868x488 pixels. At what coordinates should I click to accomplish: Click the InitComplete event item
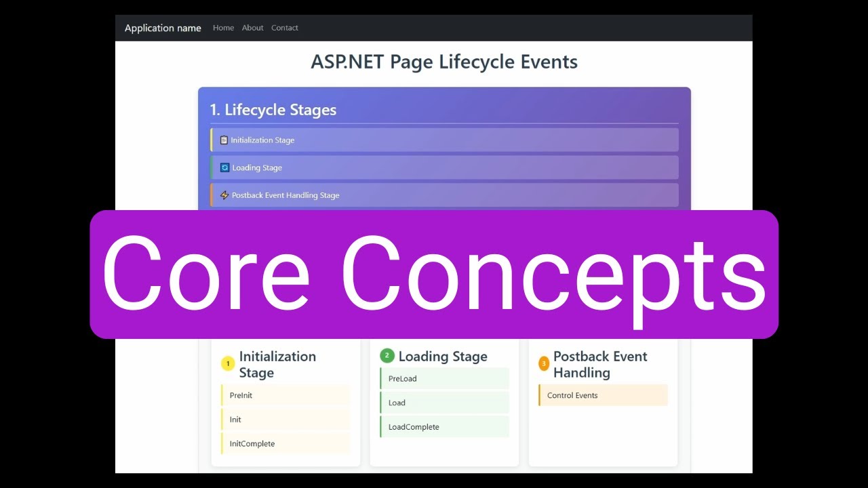click(285, 444)
